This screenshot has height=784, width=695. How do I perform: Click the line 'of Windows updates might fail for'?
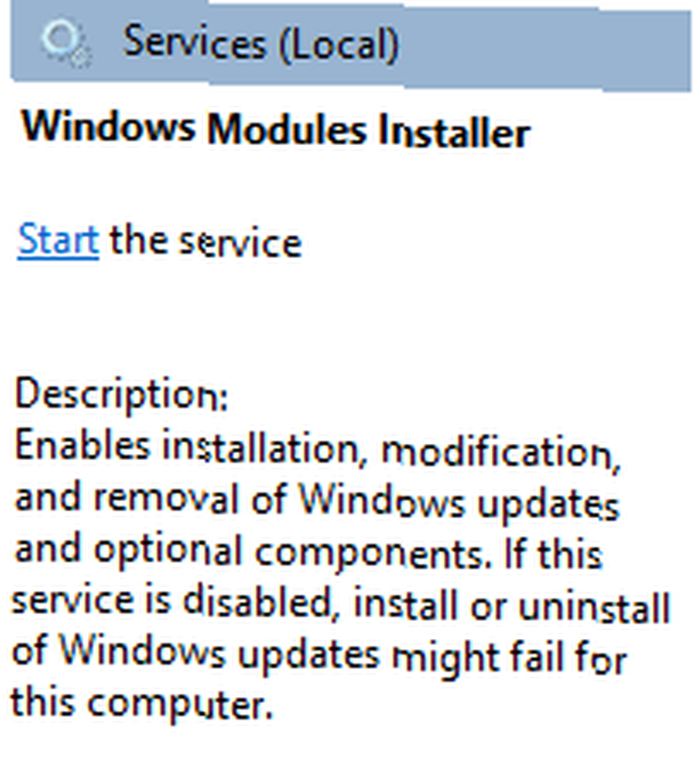(x=318, y=656)
